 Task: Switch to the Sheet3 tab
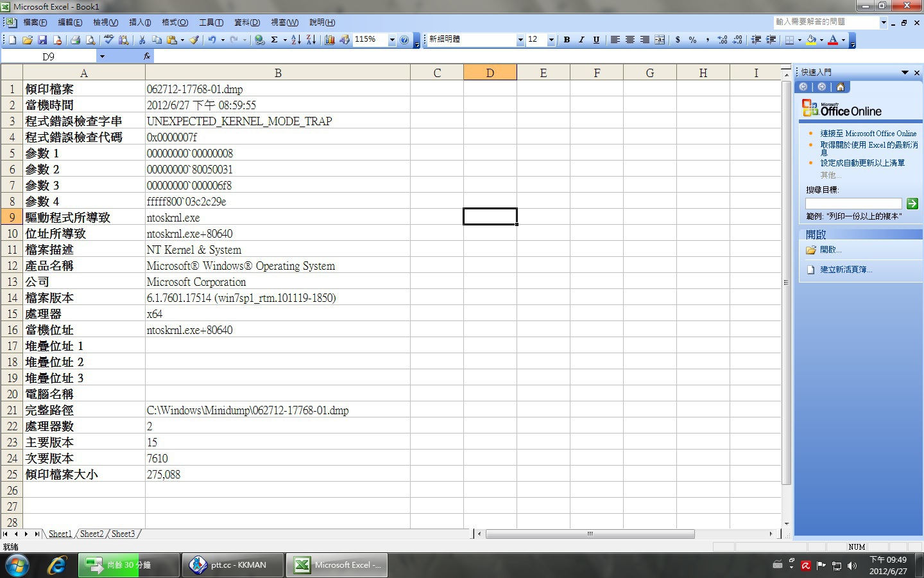click(x=123, y=534)
